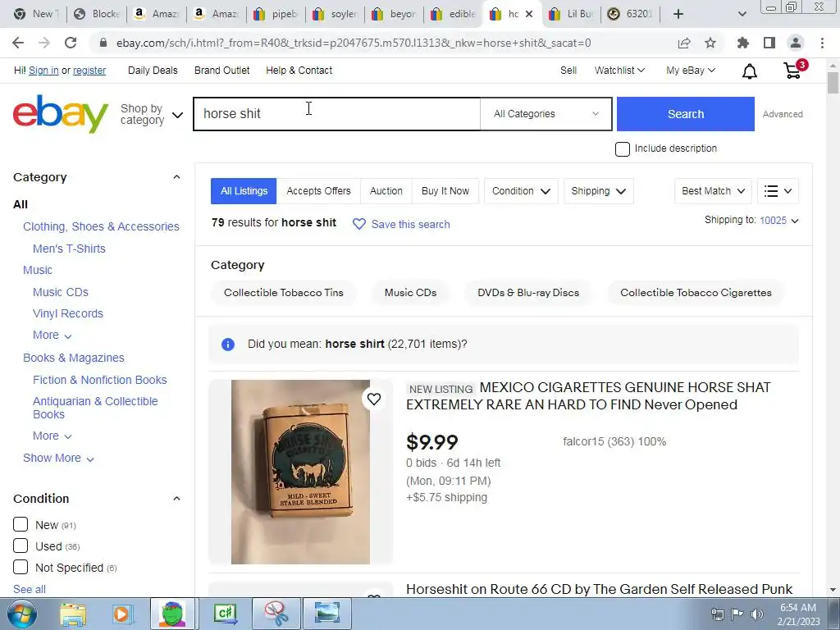Click the volume speaker tray icon
This screenshot has width=840, height=630.
click(756, 614)
